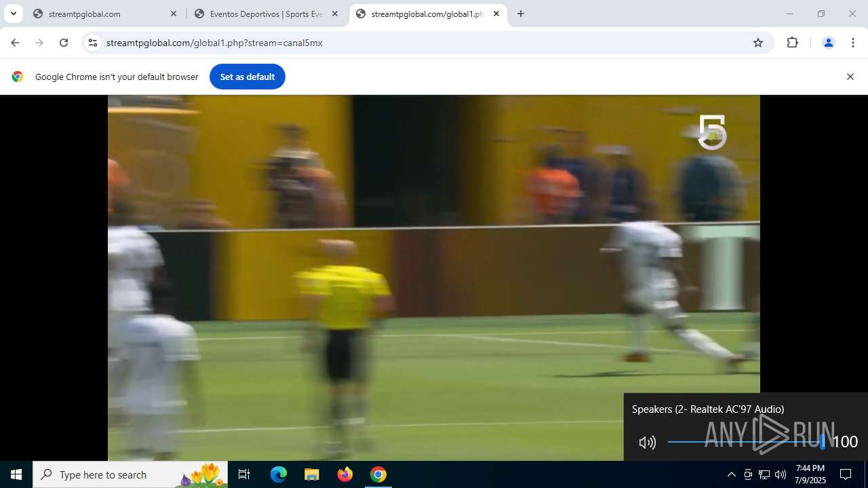Adjust the speaker volume slider

(x=746, y=442)
